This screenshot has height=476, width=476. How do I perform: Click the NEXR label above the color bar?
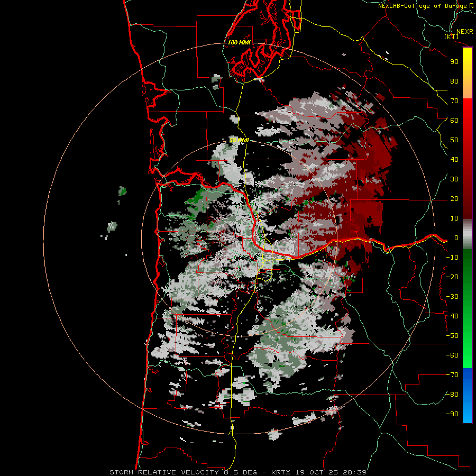(464, 32)
